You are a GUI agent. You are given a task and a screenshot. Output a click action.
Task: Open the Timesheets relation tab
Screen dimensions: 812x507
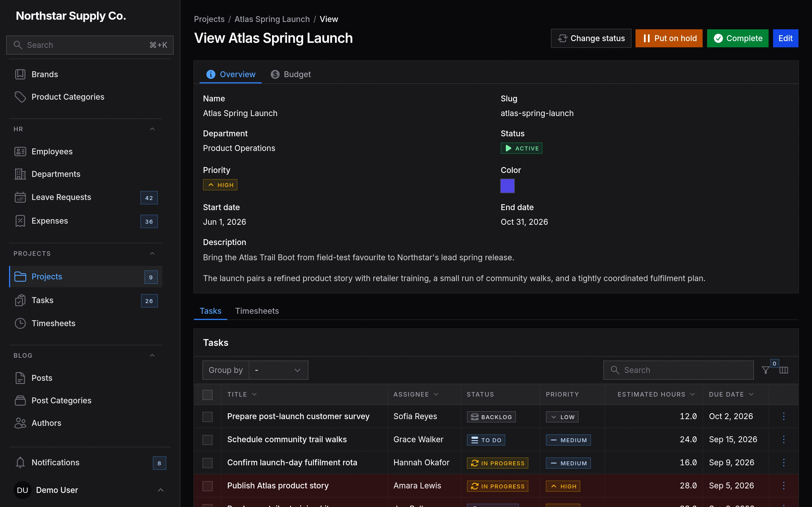(257, 311)
